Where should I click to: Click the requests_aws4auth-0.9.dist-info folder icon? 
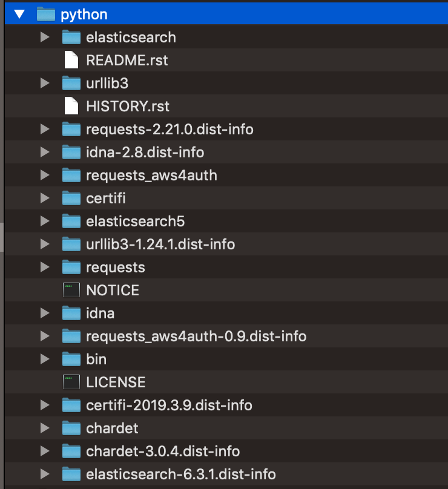pos(71,336)
